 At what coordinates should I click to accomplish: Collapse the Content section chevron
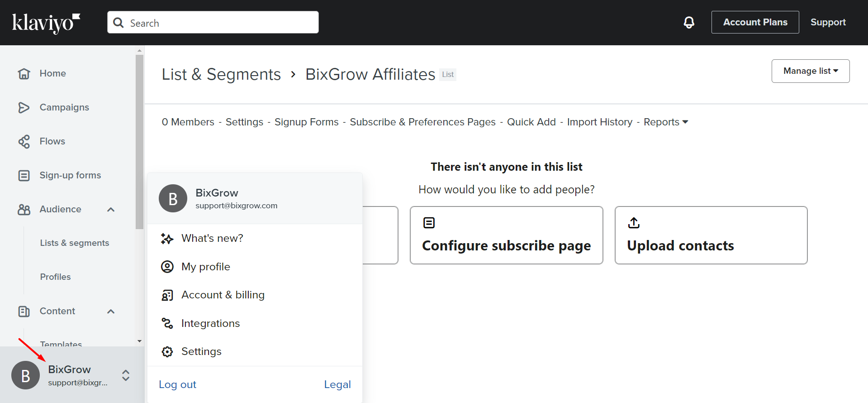[x=111, y=311]
